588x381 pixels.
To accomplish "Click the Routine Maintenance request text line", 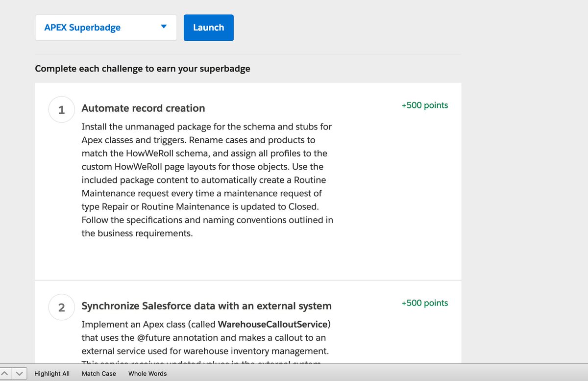I will coord(201,193).
